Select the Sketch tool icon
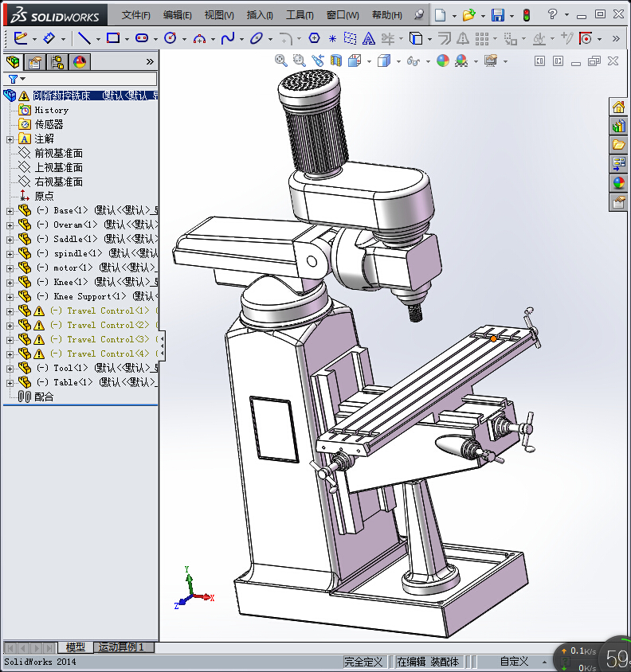The width and height of the screenshot is (631, 672). (x=20, y=38)
